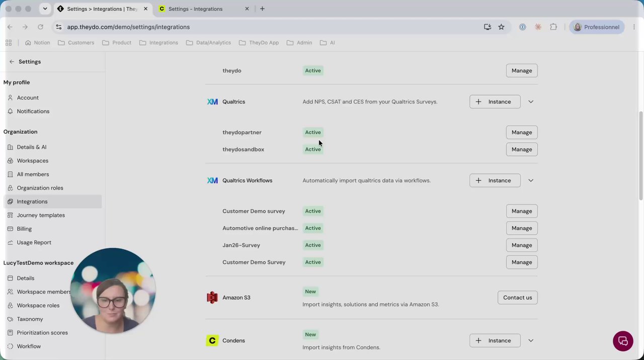Collapse the Qualtrics integration chevron
644x360 pixels.
[x=531, y=102]
